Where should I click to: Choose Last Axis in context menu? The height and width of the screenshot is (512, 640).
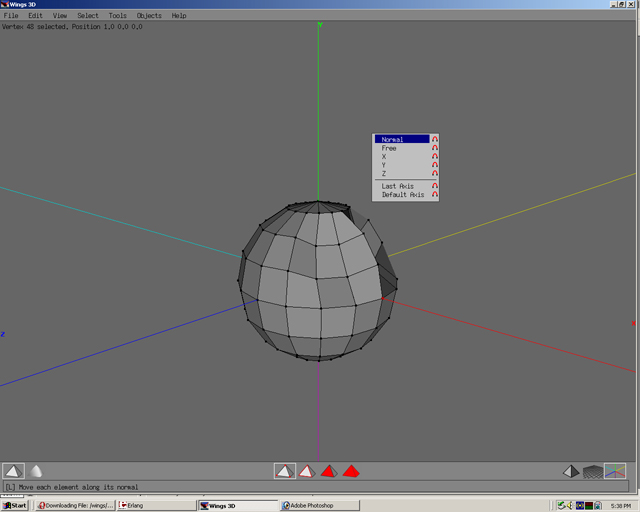click(398, 186)
